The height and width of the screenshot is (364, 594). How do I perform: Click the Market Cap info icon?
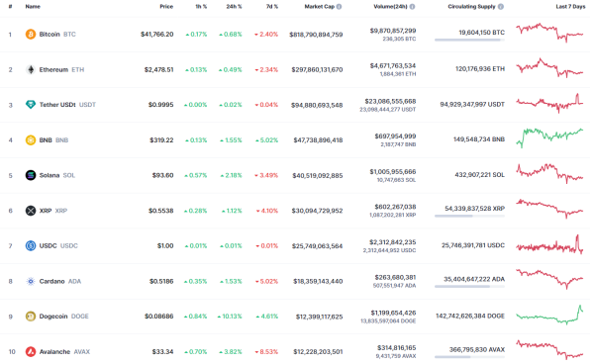(x=339, y=7)
